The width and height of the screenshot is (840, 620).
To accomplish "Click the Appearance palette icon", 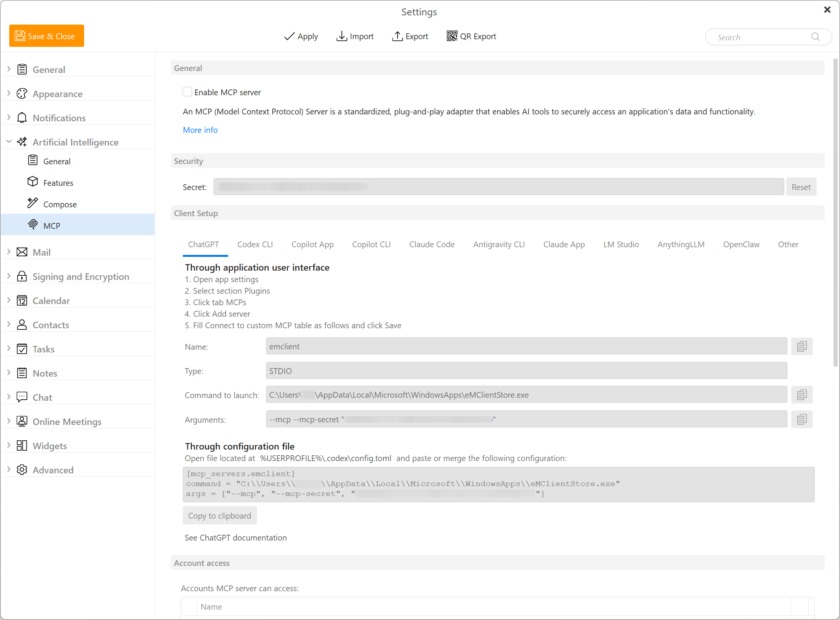I will coord(22,94).
